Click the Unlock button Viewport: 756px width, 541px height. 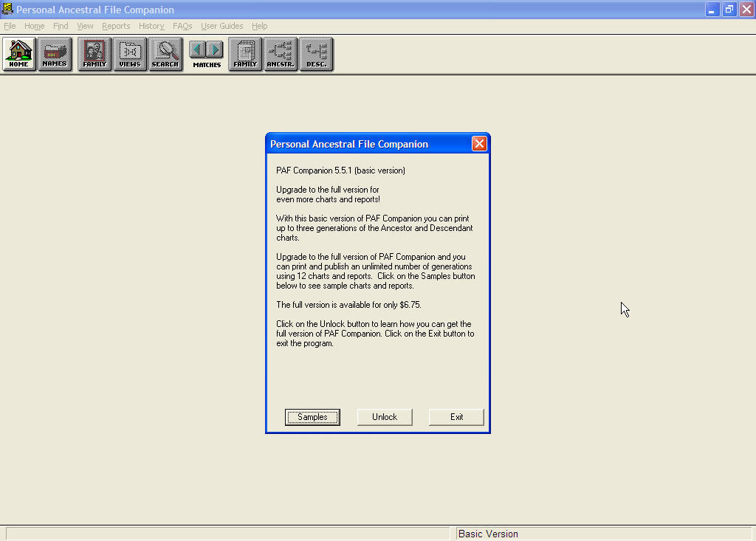click(x=385, y=417)
